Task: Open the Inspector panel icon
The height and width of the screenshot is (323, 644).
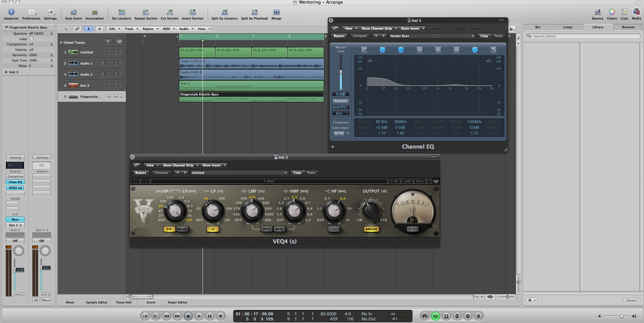Action: pyautogui.click(x=11, y=12)
